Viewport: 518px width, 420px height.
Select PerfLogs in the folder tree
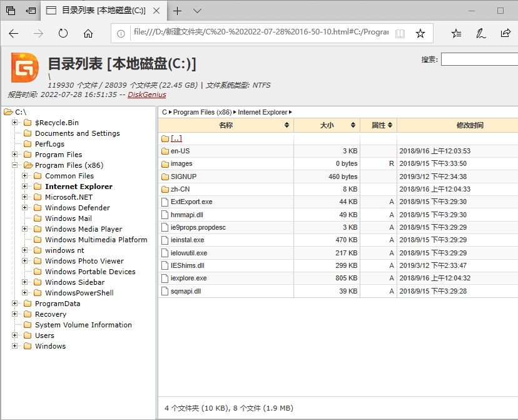pyautogui.click(x=49, y=144)
